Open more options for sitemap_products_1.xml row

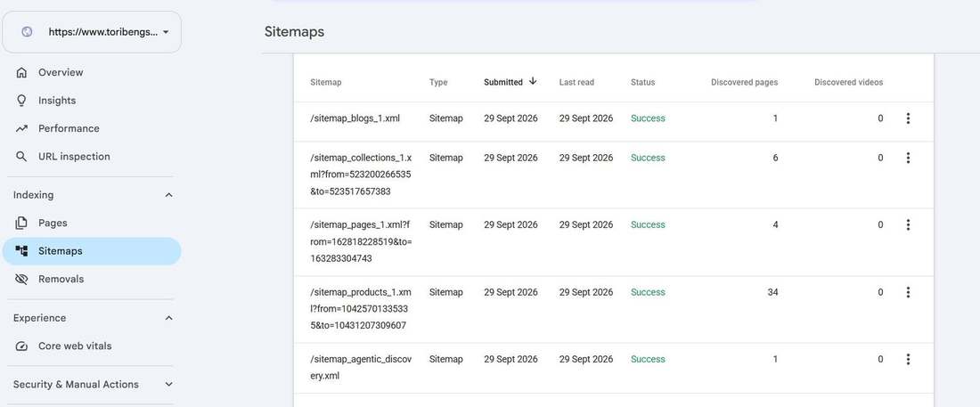908,292
